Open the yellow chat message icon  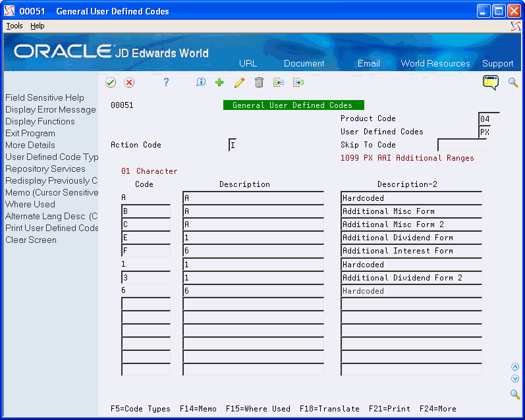click(x=491, y=82)
